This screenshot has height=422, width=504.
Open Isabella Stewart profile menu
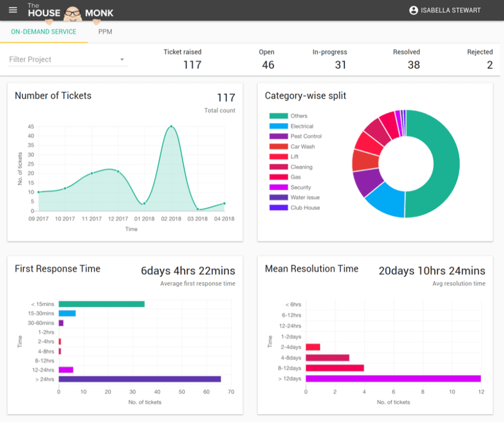[445, 10]
